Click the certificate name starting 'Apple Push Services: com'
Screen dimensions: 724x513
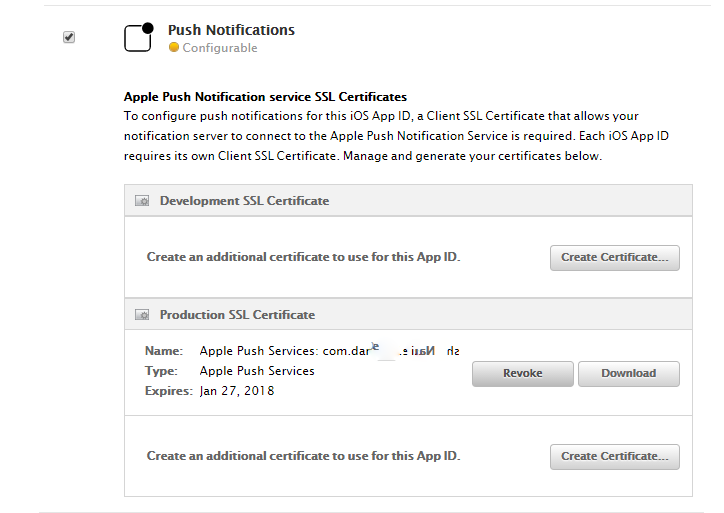coord(330,351)
